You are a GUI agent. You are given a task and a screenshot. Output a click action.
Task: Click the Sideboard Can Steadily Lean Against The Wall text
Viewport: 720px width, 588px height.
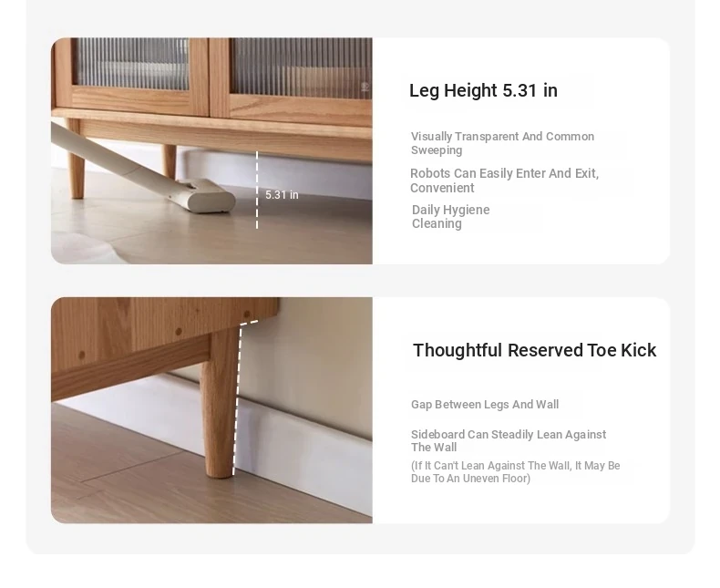[x=509, y=441]
